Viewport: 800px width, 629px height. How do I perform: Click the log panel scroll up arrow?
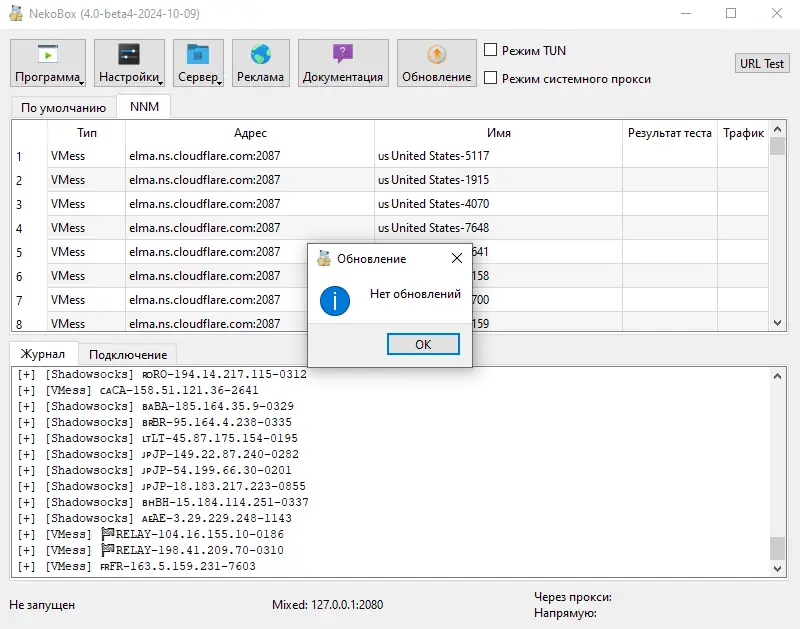coord(777,376)
